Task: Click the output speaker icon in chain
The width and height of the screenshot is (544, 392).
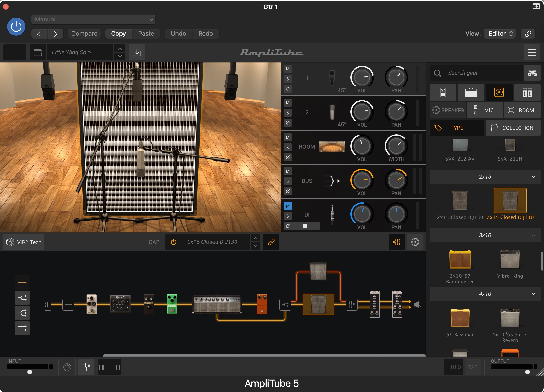Action: 418,305
